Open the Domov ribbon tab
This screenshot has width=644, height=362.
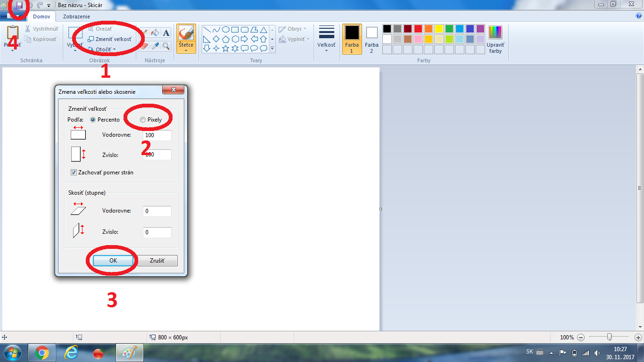[x=41, y=16]
